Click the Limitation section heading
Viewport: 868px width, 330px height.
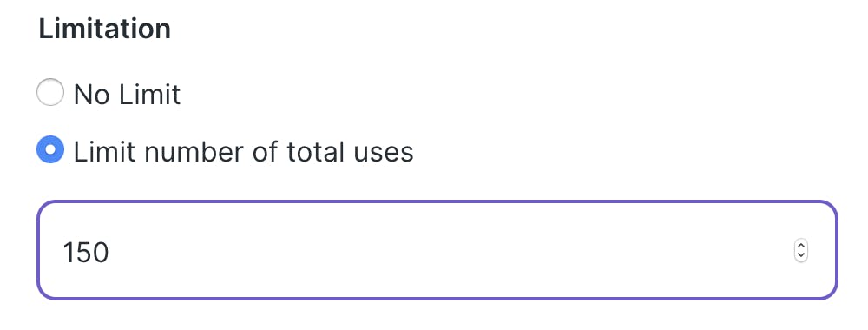click(x=105, y=29)
